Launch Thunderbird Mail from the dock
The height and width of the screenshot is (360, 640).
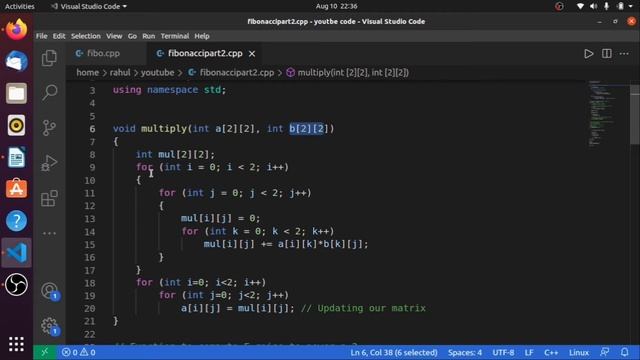coord(16,62)
